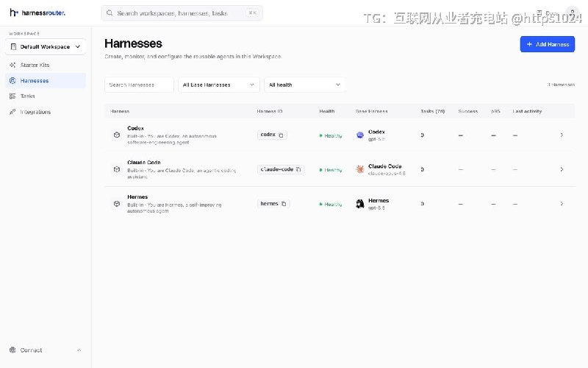Click the claude-code ID badge
This screenshot has height=368, width=588.
(281, 169)
